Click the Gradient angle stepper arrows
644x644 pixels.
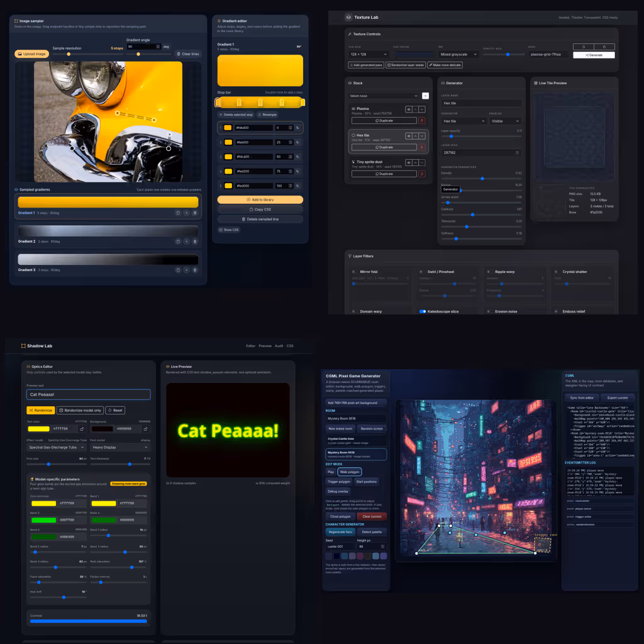[158, 47]
